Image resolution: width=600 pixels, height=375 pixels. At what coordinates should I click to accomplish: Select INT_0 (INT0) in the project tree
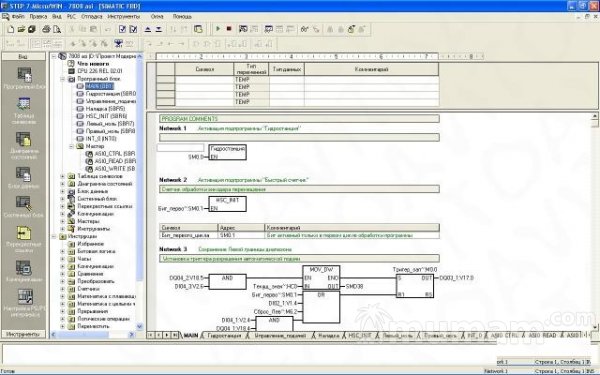pos(101,139)
